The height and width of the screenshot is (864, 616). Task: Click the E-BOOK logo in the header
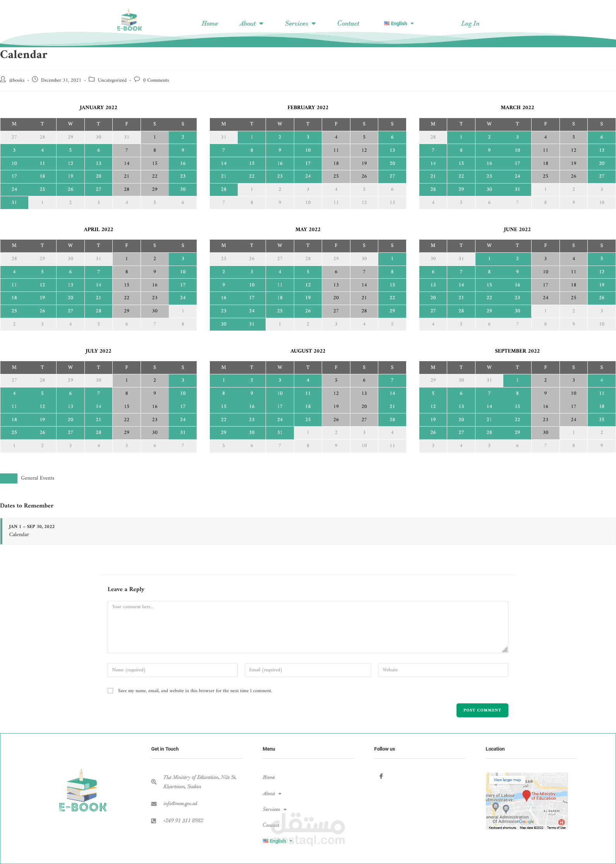click(129, 20)
